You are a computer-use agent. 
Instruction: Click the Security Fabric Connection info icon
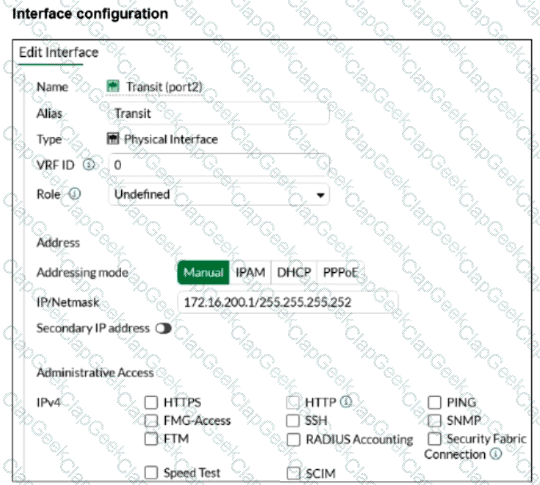495,454
